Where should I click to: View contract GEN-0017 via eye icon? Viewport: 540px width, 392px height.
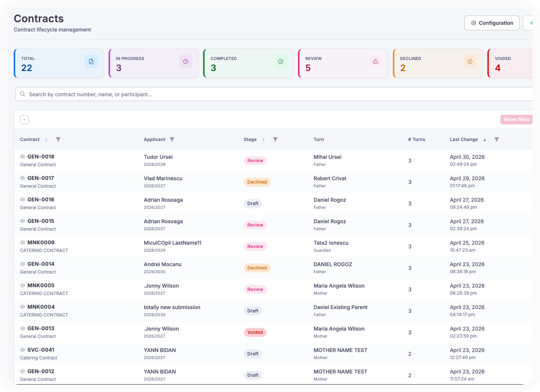[x=23, y=178]
